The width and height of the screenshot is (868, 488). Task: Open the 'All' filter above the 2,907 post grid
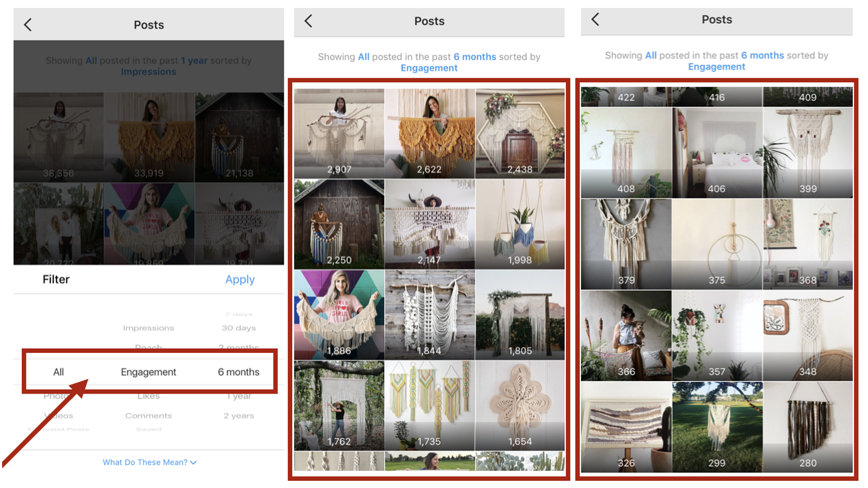[x=363, y=57]
